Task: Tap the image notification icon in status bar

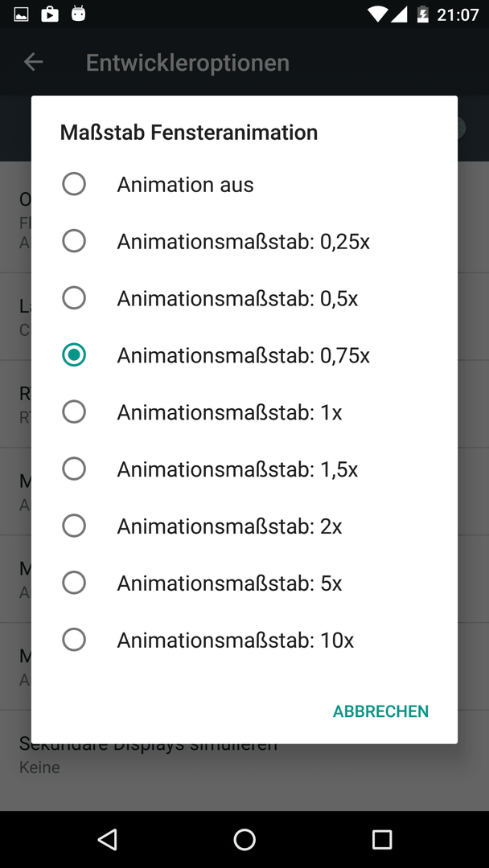Action: point(21,15)
